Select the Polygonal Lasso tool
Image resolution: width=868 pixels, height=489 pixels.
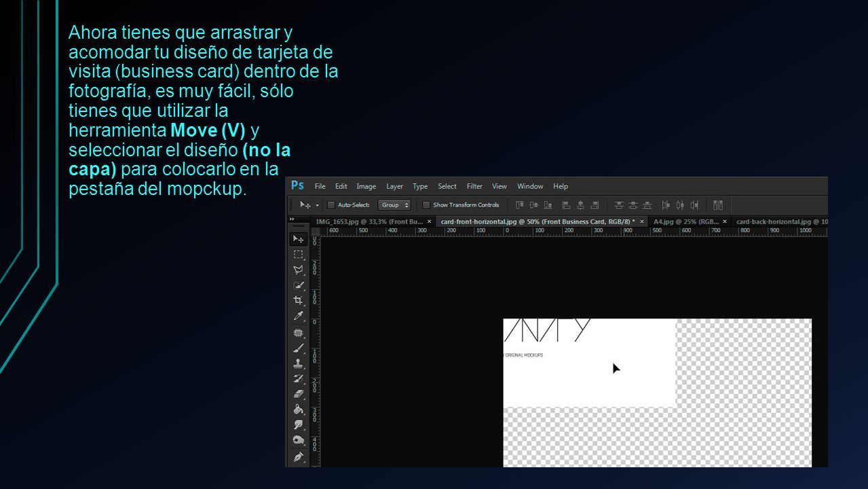click(x=298, y=270)
